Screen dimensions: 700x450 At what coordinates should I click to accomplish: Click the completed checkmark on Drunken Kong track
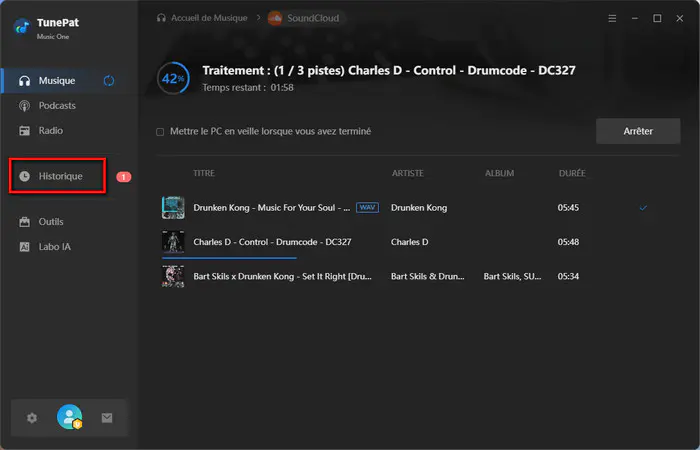(643, 208)
